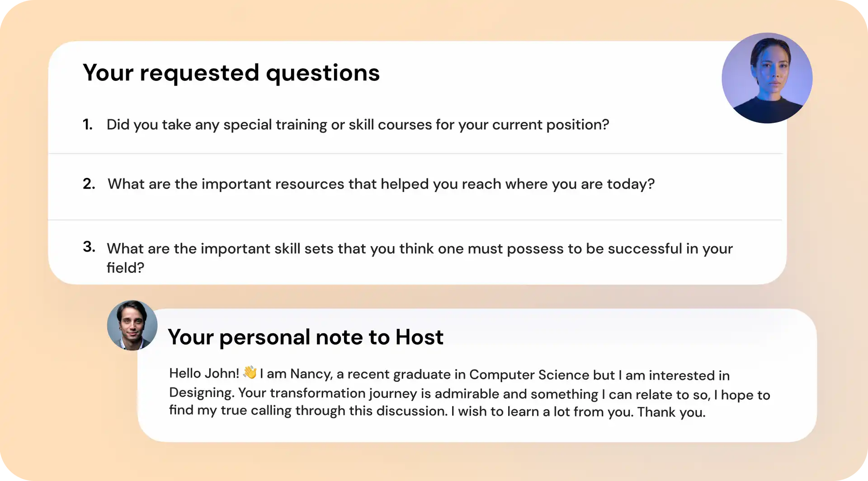Click the man's avatar beside the note
The image size is (868, 481).
[x=132, y=325]
